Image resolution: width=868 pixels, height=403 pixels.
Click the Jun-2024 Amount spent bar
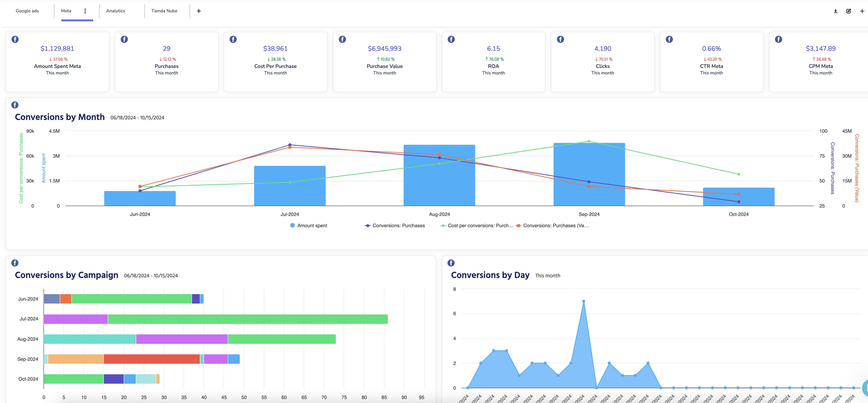[140, 199]
